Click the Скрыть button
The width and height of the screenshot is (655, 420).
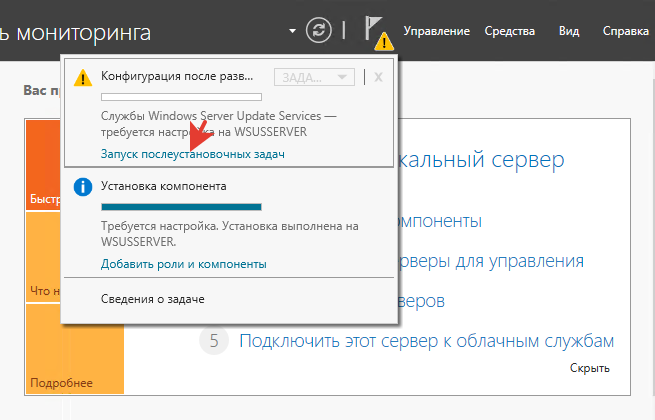589,368
